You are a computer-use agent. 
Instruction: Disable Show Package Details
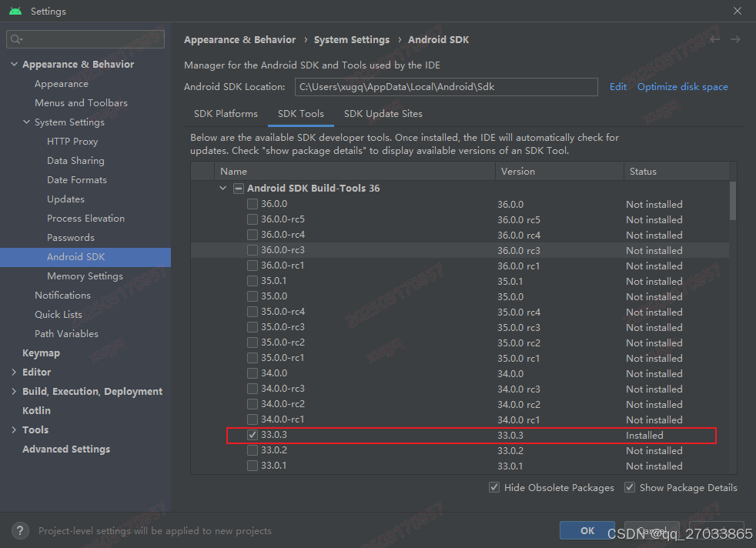point(629,487)
